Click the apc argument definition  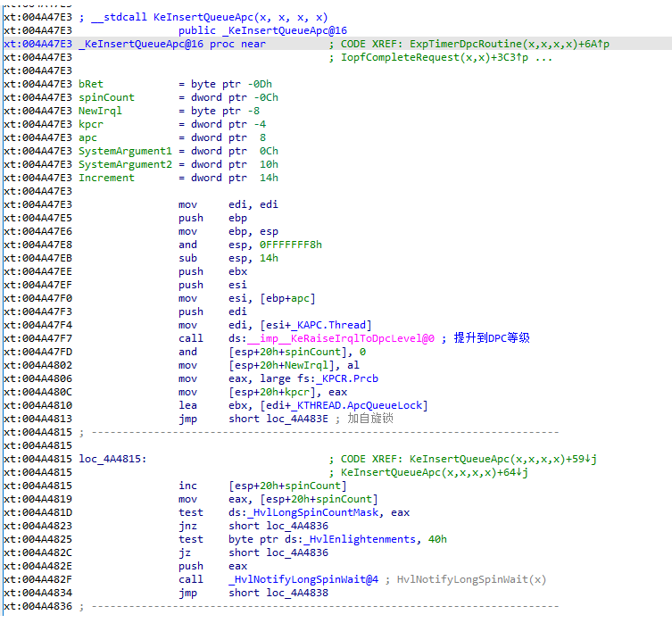pos(87,137)
